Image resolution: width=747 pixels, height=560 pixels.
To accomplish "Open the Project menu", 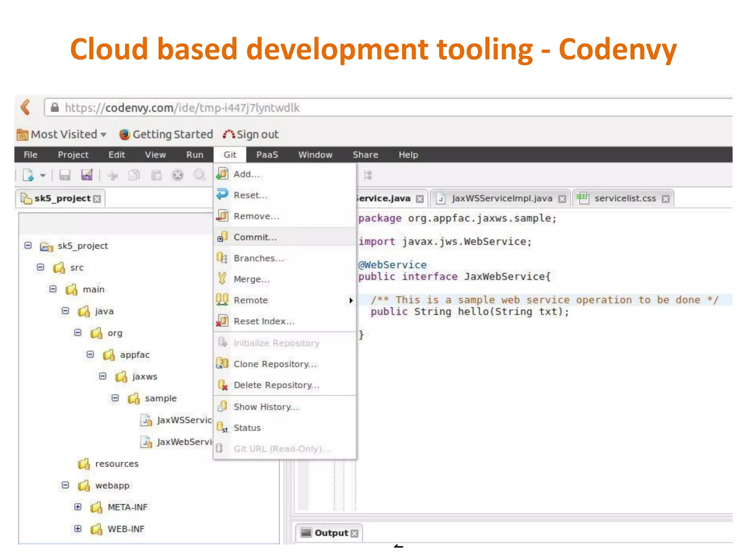I will 73,155.
